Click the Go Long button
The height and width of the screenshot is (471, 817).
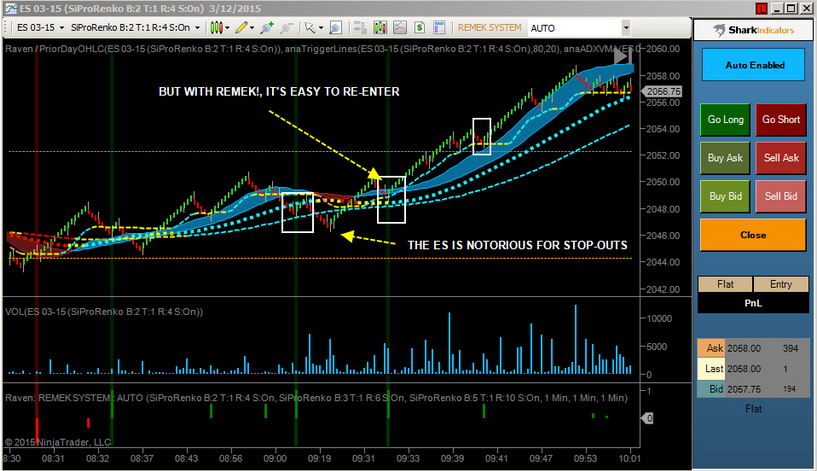point(725,119)
